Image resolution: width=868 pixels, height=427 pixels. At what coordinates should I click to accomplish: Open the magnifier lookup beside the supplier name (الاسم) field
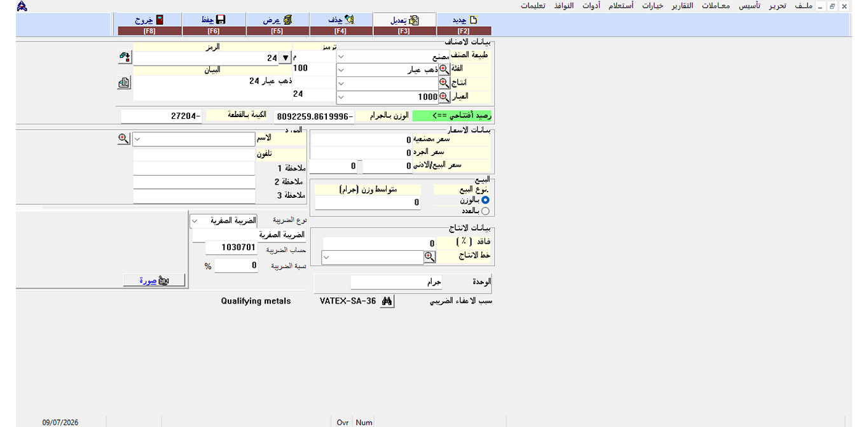(124, 138)
